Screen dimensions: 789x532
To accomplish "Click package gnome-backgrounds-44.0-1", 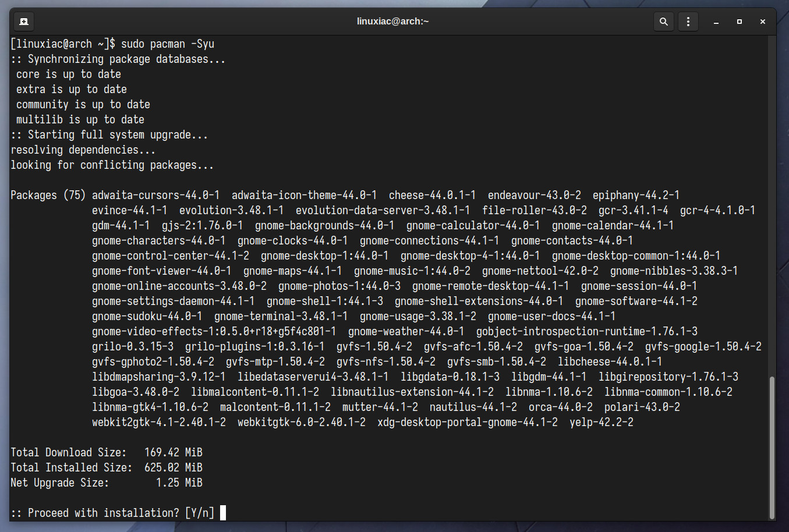I will click(x=325, y=226).
